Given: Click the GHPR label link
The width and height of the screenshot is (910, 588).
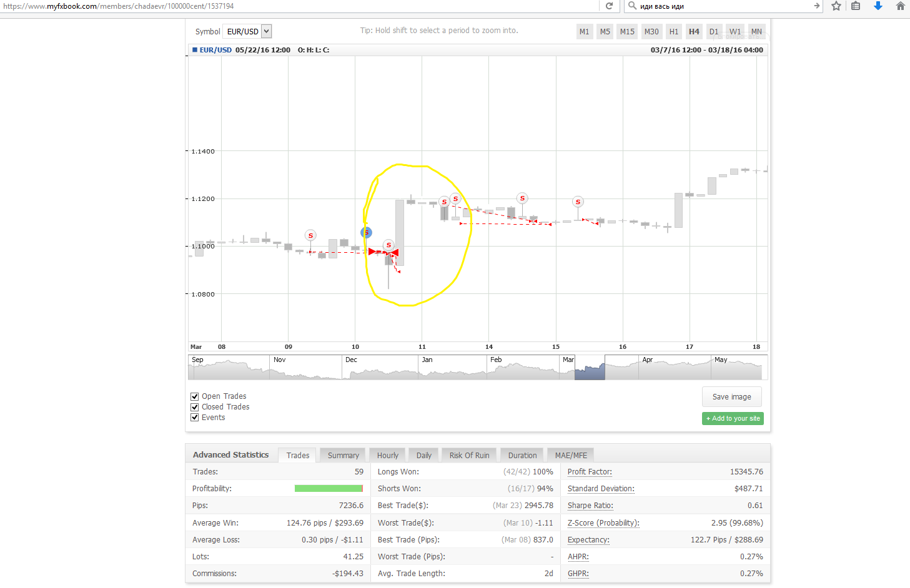Looking at the screenshot, I should coord(578,574).
